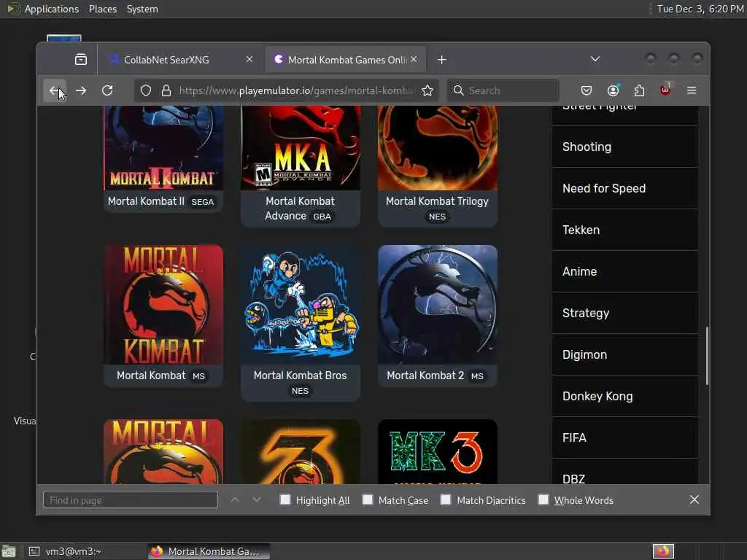Open the Strategy category link
This screenshot has width=747, height=560.
pos(624,313)
